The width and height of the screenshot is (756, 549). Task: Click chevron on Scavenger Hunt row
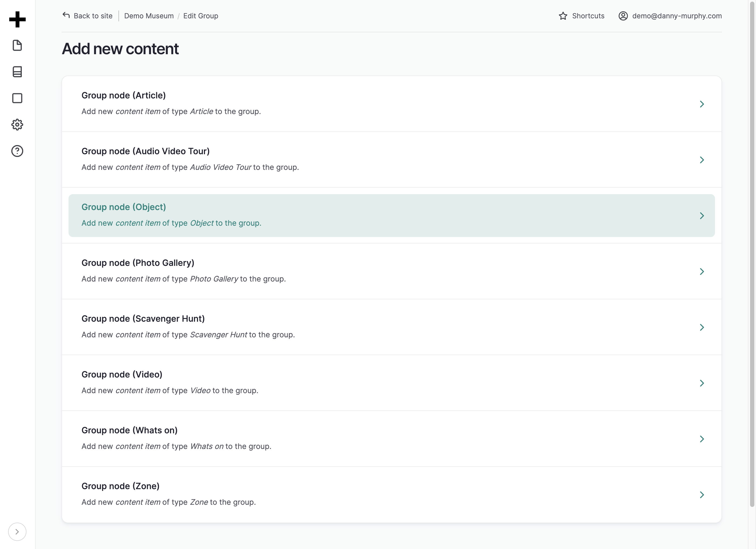pyautogui.click(x=702, y=327)
